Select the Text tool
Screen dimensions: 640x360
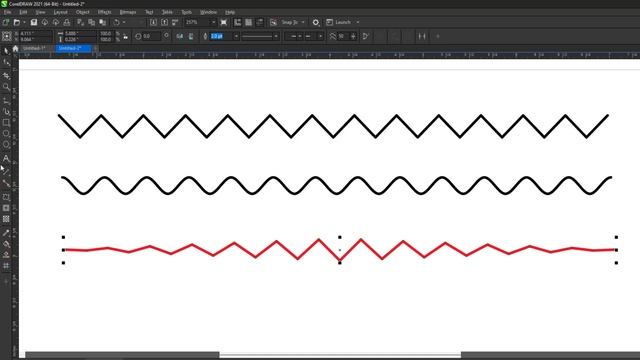point(6,158)
